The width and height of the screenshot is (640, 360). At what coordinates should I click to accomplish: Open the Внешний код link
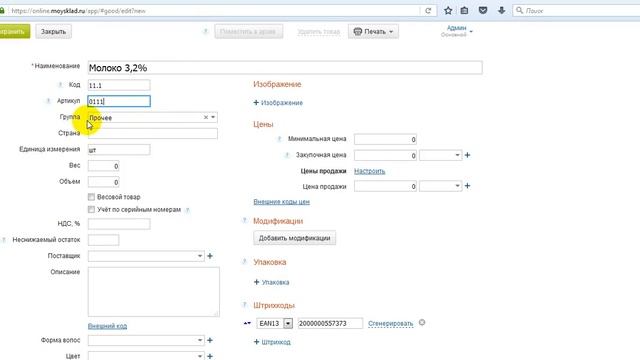tap(107, 326)
